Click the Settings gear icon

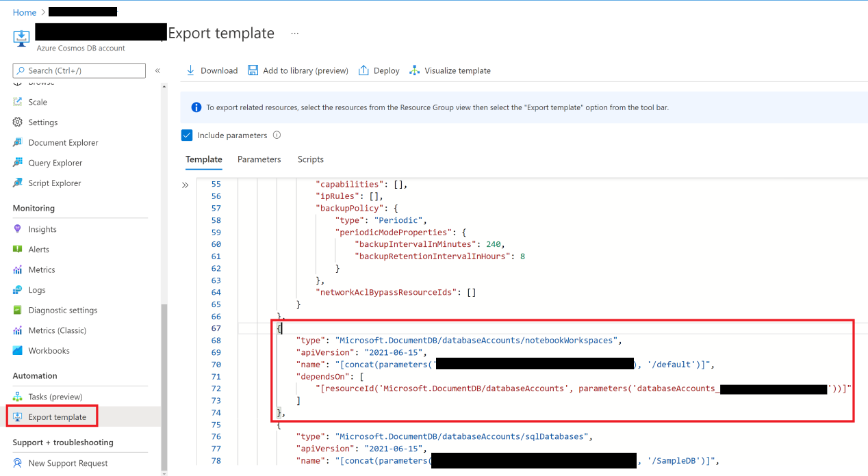pos(18,122)
